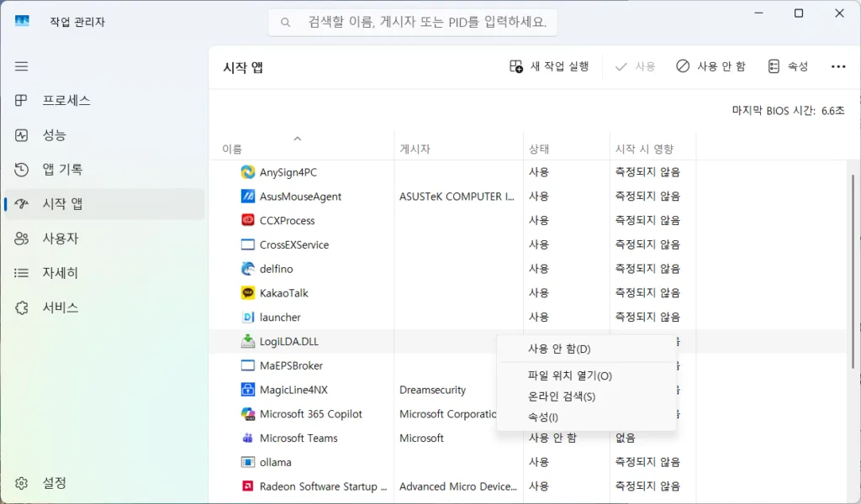Click 사용 안 함 toolbar button

(x=710, y=66)
